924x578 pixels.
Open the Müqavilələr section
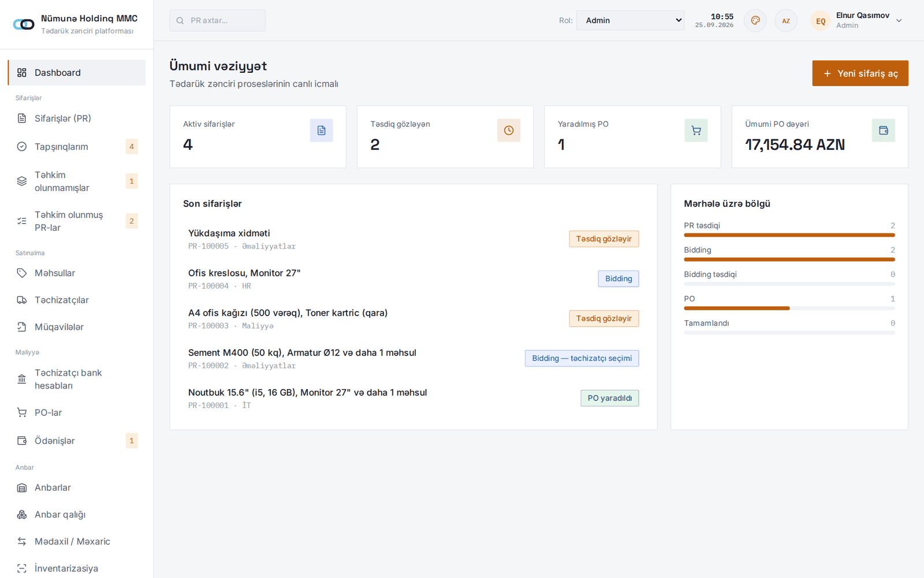pyautogui.click(x=77, y=327)
